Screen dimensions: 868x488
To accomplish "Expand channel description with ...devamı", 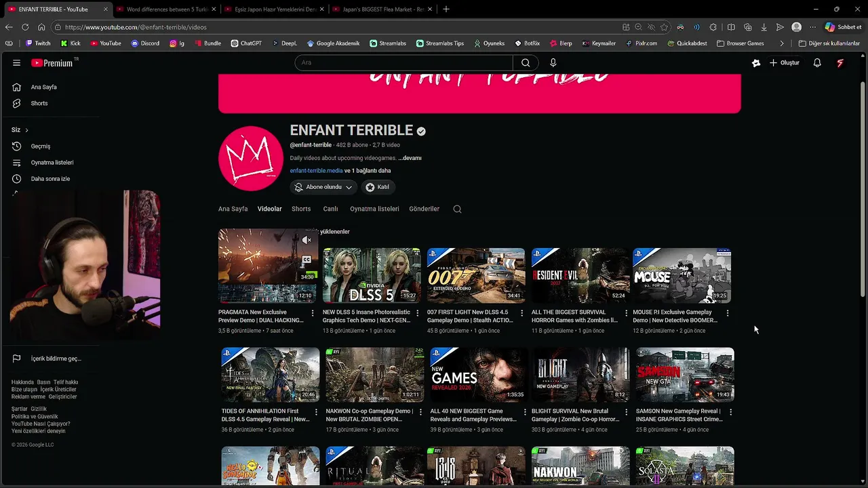I will click(x=410, y=158).
